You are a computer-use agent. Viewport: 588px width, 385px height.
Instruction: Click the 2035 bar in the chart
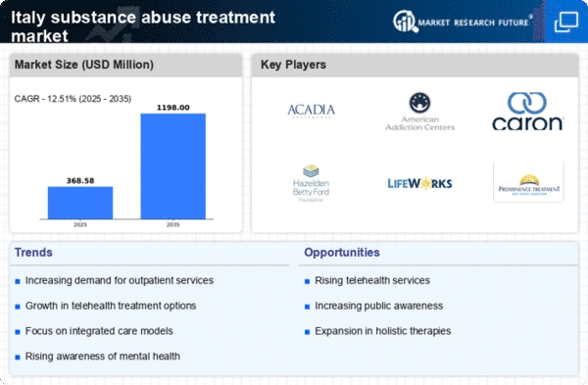pos(172,167)
